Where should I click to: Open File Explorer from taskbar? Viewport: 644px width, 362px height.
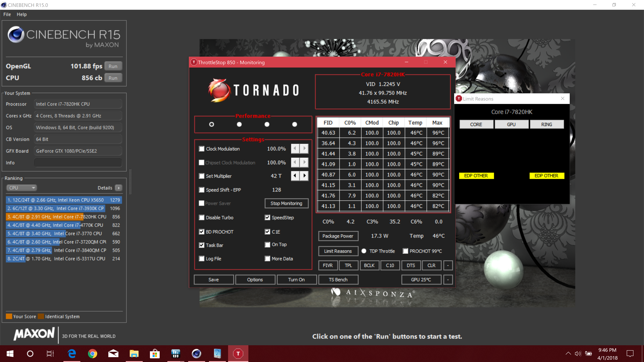[x=134, y=353]
